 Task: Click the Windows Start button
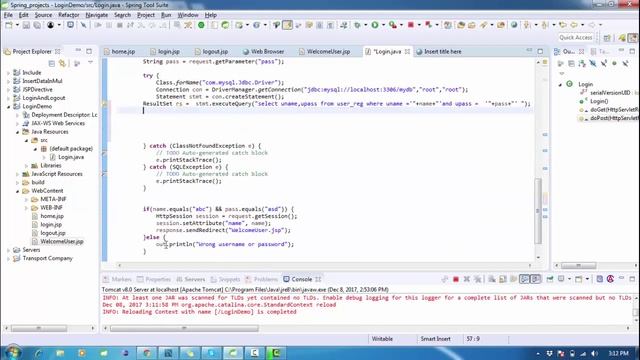13,353
